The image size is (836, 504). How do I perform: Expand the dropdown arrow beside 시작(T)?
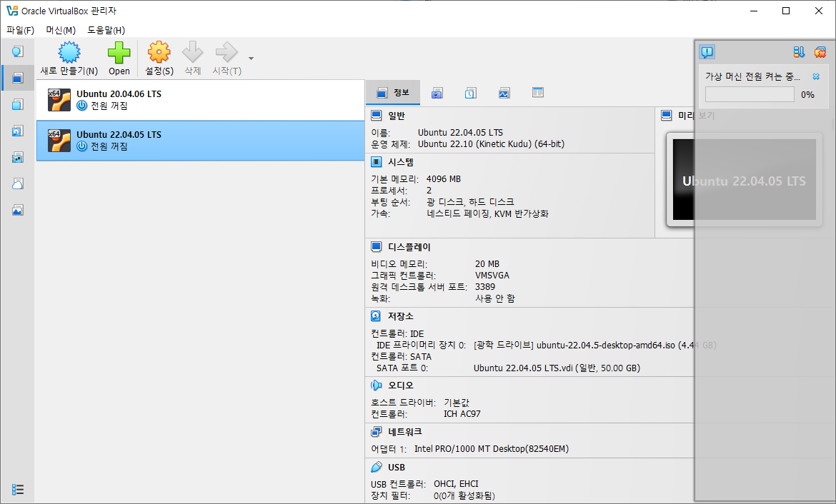pyautogui.click(x=251, y=58)
